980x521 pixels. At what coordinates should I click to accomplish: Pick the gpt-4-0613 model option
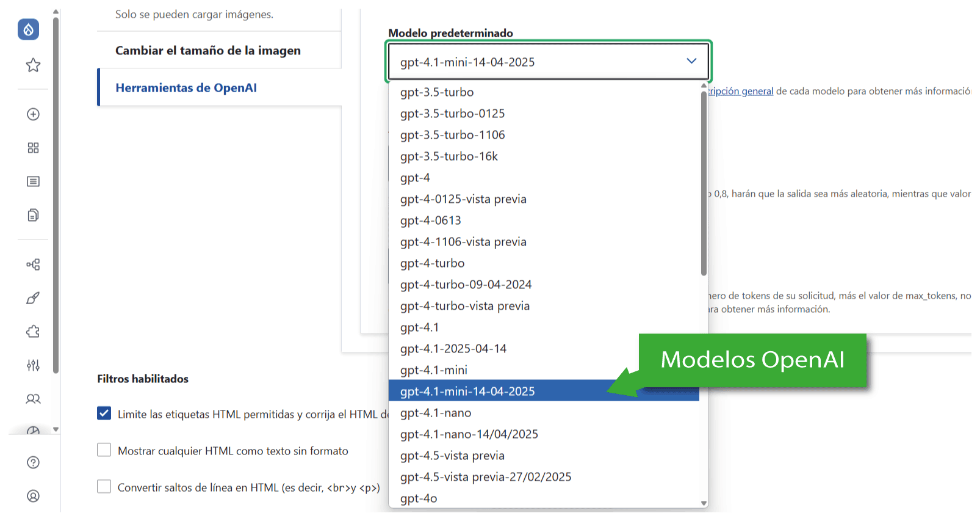click(544, 220)
